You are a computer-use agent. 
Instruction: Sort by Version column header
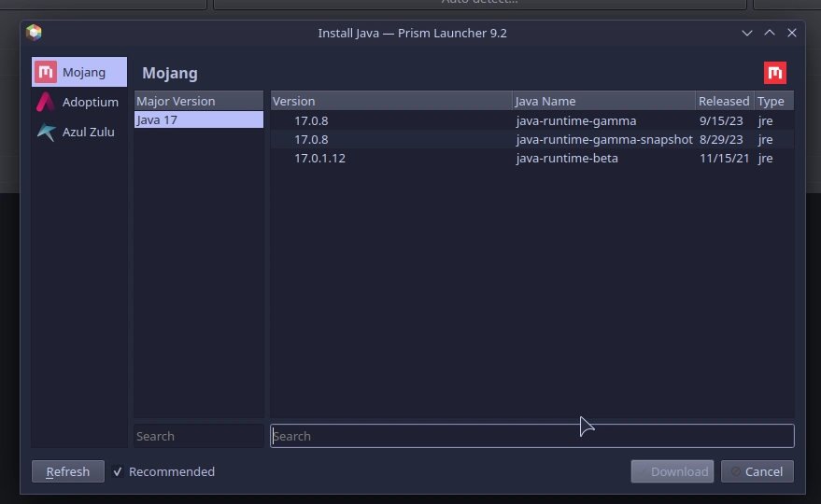(391, 101)
